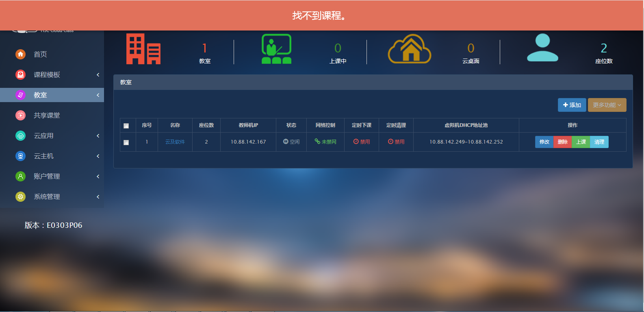Click the golden cloud desktop house icon
Screen dimensions: 644x312
click(410, 49)
